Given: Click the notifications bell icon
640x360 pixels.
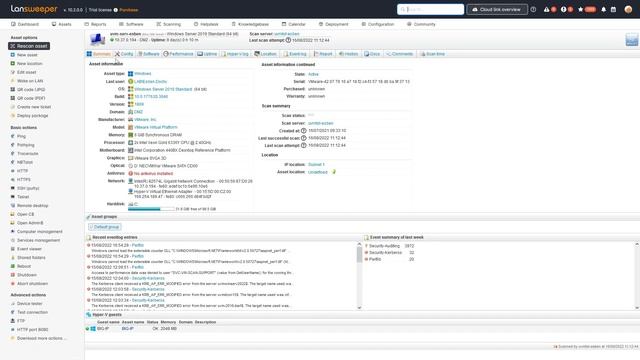Looking at the screenshot, I should tap(603, 9).
